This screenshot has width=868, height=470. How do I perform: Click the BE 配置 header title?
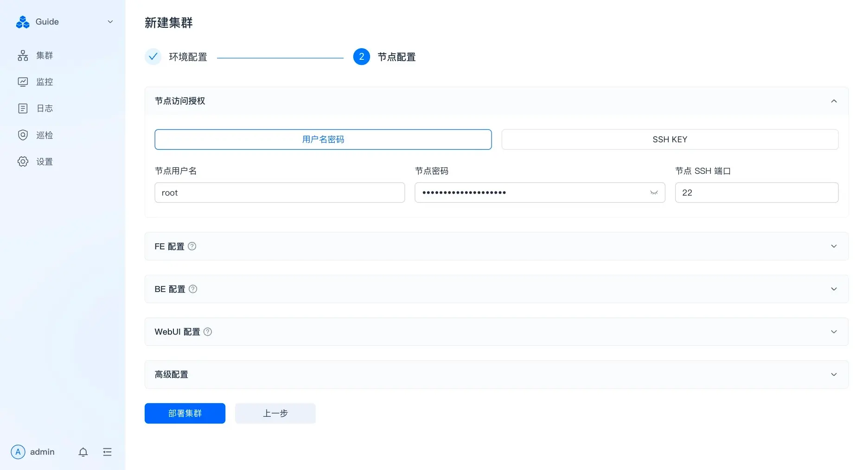[170, 289]
